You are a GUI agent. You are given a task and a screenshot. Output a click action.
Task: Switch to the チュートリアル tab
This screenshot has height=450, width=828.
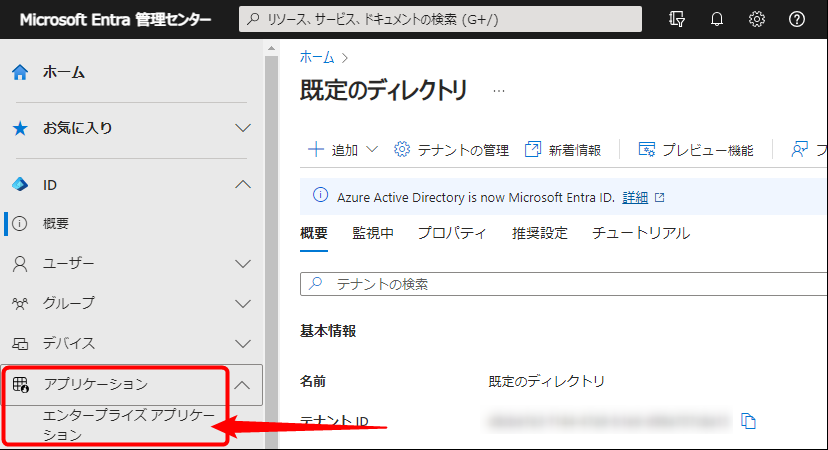(641, 233)
